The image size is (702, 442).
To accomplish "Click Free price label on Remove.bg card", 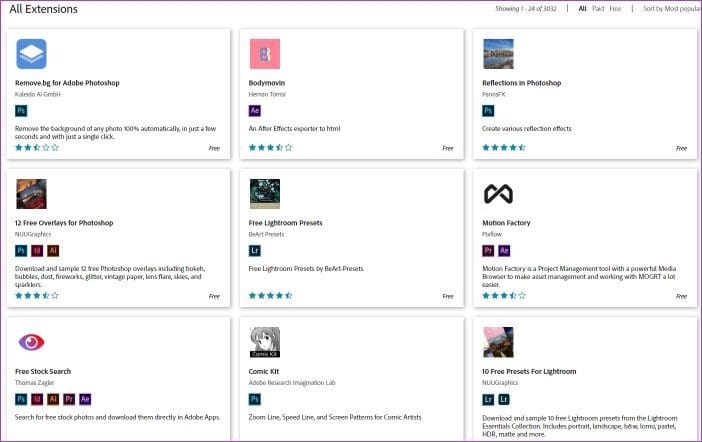I will (x=214, y=148).
